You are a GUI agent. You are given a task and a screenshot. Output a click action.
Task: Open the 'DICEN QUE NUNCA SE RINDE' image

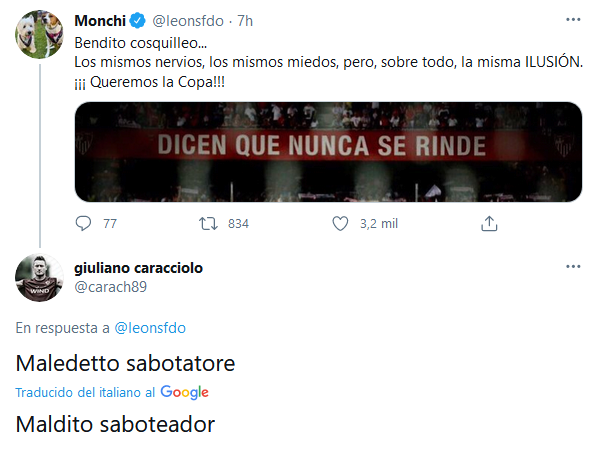click(x=328, y=152)
